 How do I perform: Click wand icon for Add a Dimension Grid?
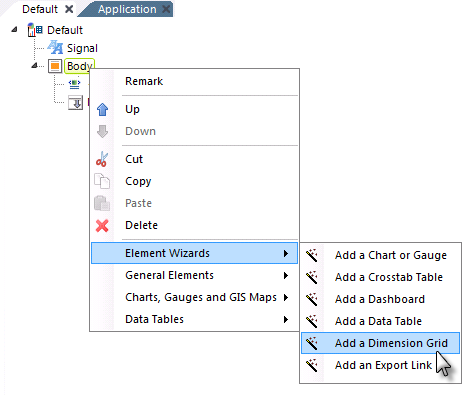click(312, 343)
